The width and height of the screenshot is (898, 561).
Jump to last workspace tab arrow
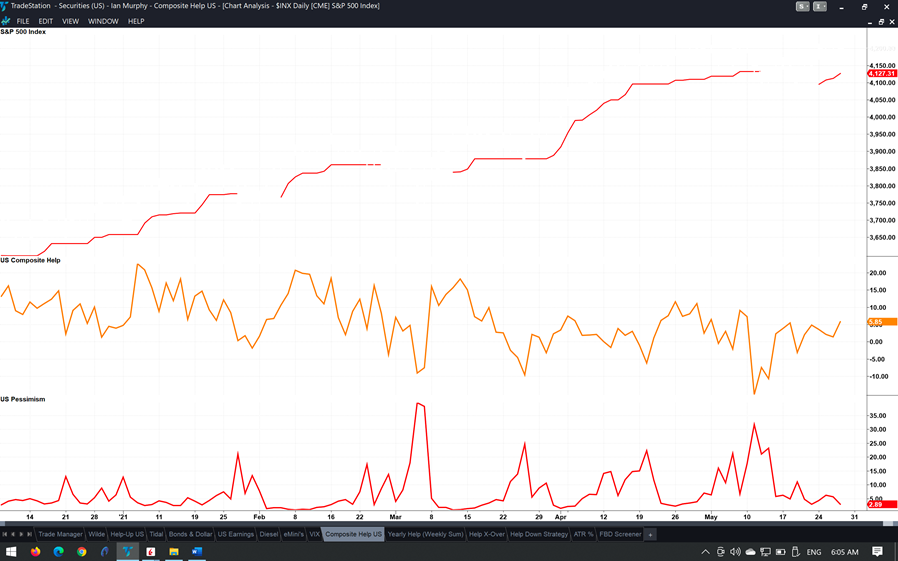pos(29,534)
